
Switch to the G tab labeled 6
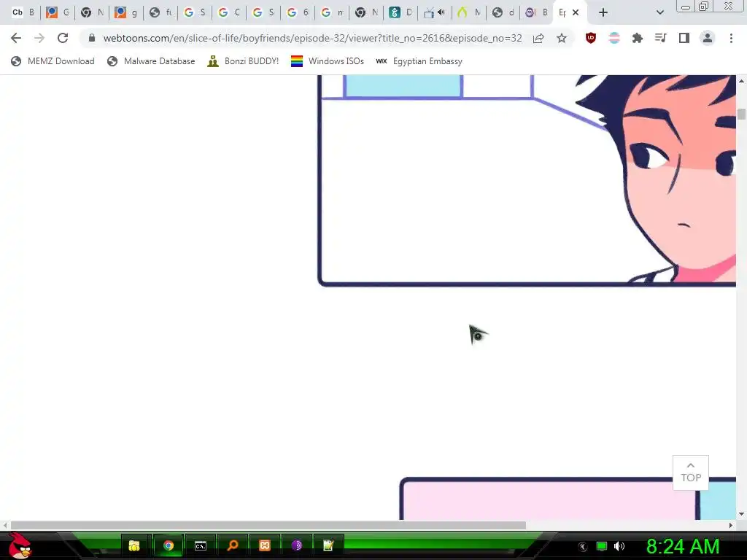298,12
